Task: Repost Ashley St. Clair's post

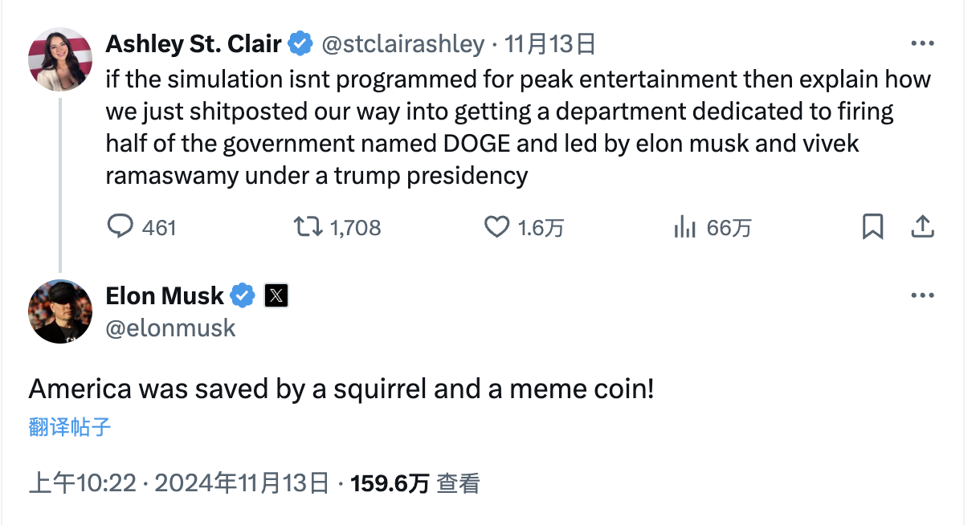Action: 304,227
